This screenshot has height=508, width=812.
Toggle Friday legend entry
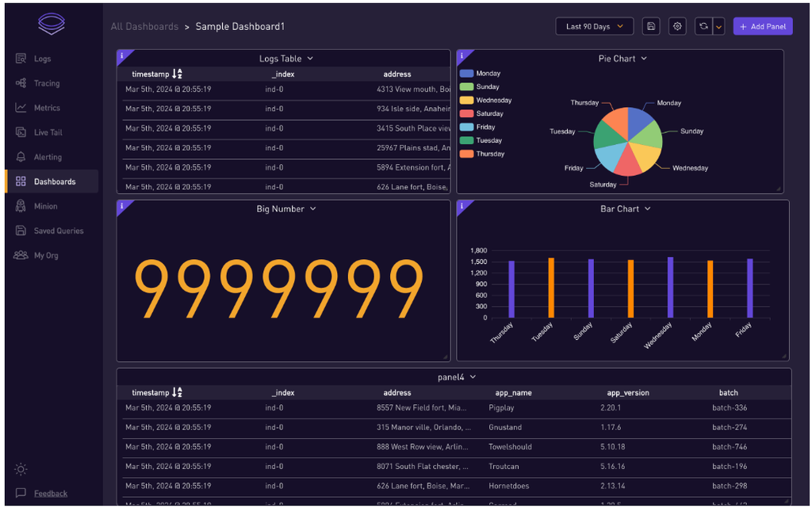tap(477, 128)
